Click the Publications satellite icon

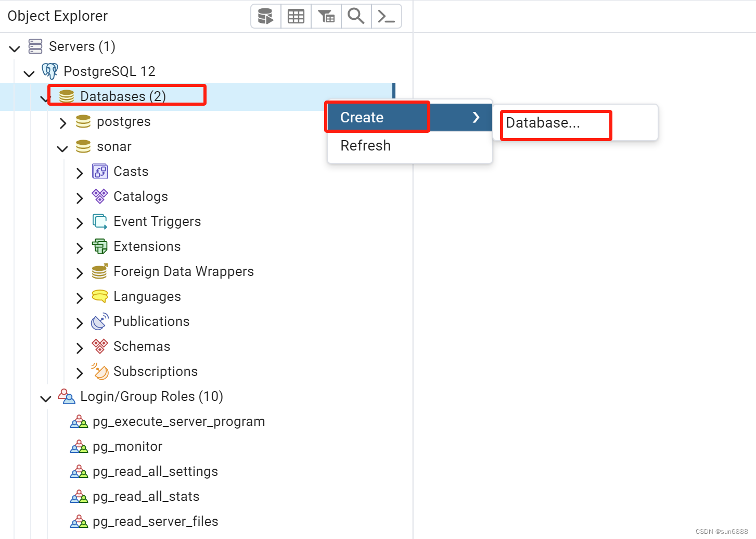coord(100,321)
